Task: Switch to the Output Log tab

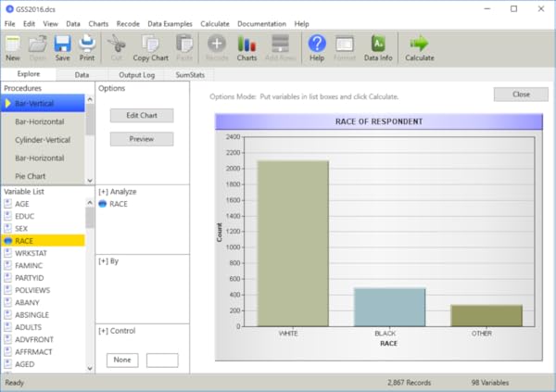Action: tap(137, 75)
